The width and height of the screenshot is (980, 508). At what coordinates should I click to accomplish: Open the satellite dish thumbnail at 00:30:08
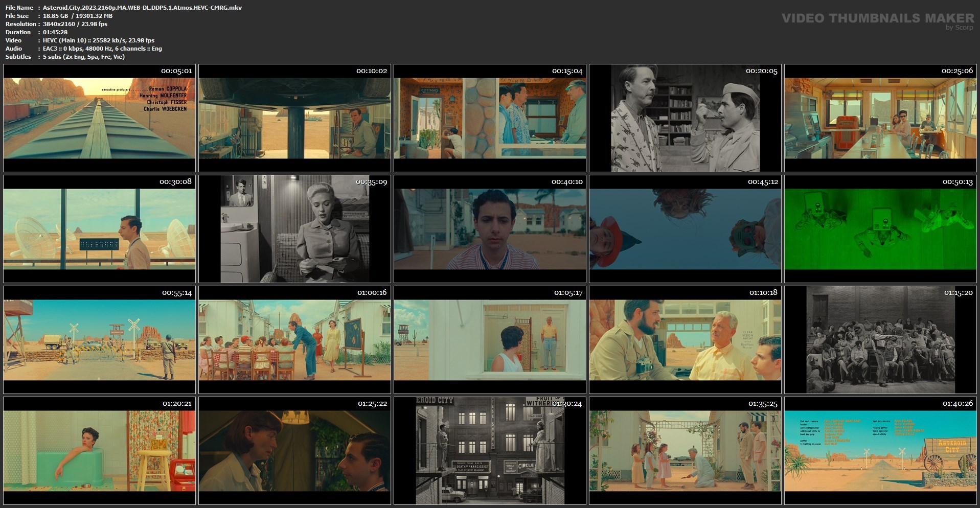99,229
